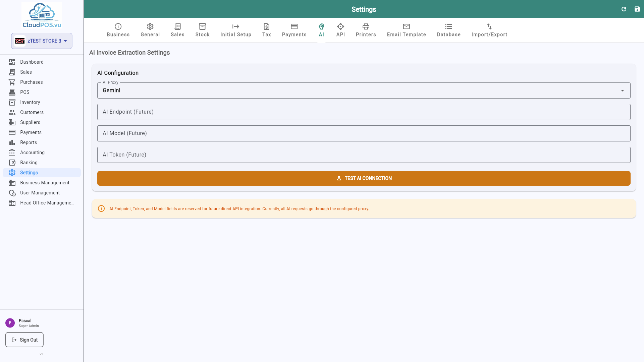
Task: Focus the AI Token (Future) field
Action: tap(364, 155)
